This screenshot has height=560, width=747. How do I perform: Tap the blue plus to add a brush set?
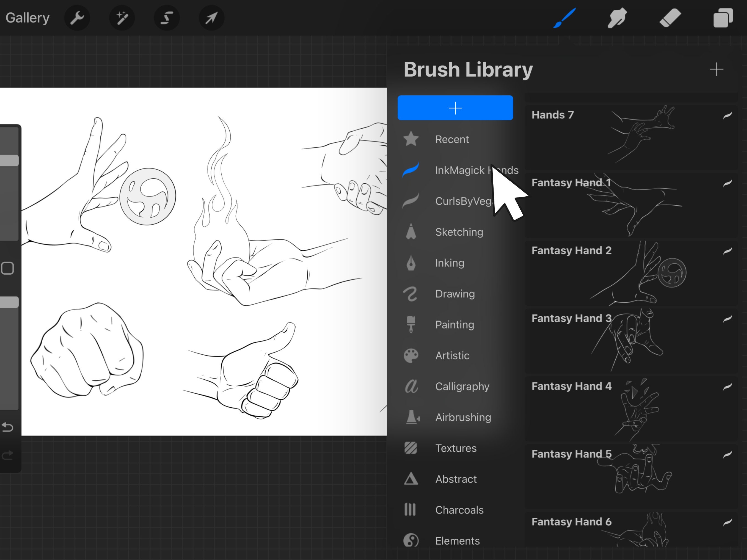(455, 108)
